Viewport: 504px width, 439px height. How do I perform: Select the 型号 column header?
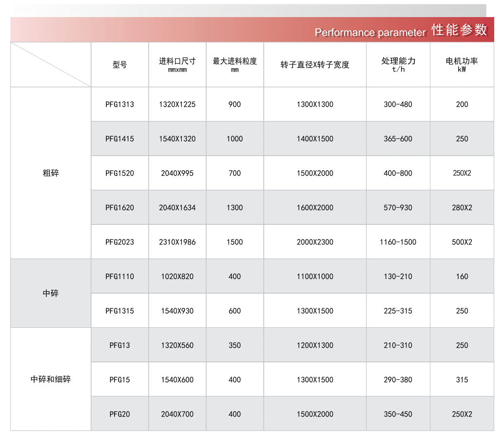119,65
